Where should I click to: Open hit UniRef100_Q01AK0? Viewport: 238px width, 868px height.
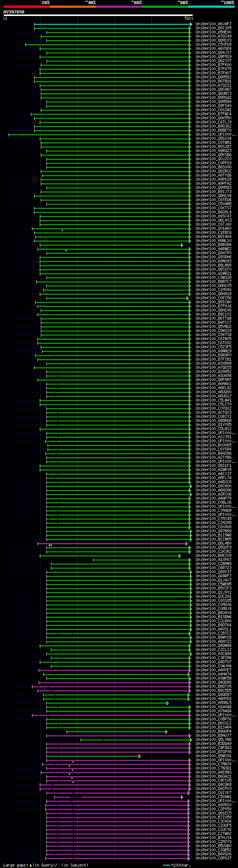pos(213,229)
